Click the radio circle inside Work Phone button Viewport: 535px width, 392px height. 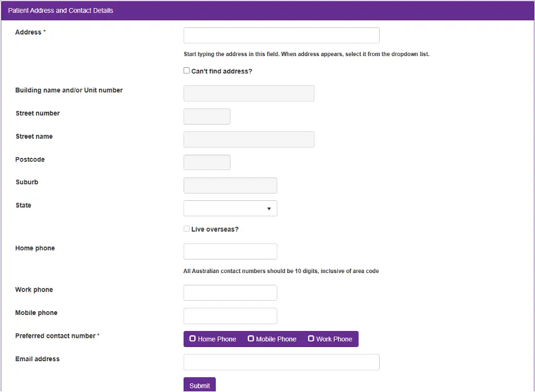(x=311, y=338)
